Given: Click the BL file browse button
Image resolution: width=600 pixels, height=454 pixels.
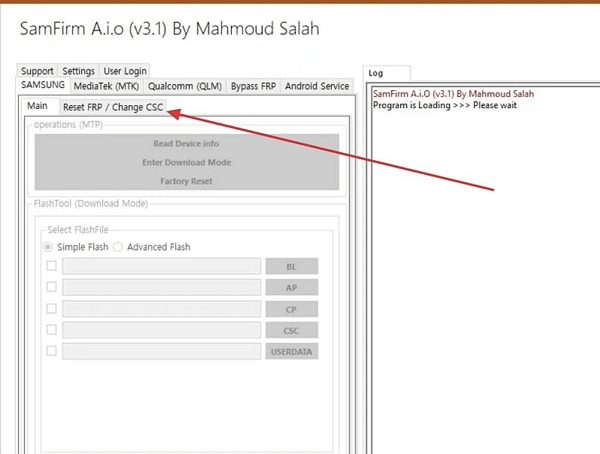Looking at the screenshot, I should [x=291, y=267].
